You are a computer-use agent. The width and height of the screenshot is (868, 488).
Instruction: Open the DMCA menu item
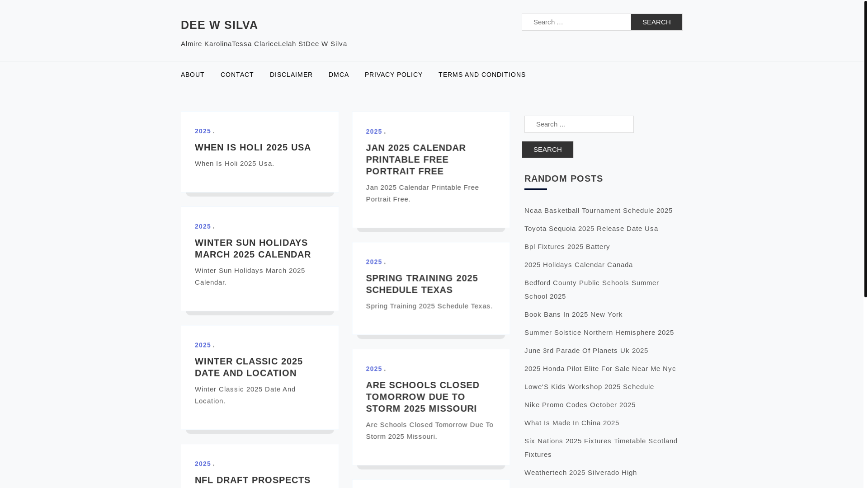(x=339, y=75)
